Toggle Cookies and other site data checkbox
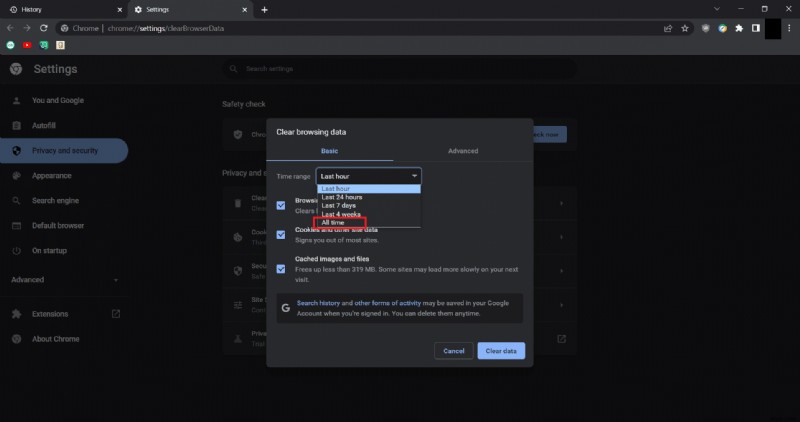Viewport: 800px width, 422px height. (x=281, y=236)
